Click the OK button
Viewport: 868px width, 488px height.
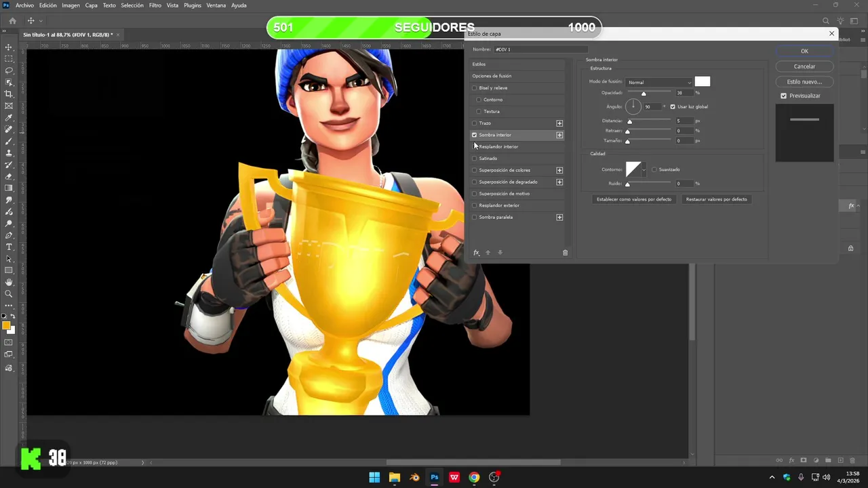(804, 52)
